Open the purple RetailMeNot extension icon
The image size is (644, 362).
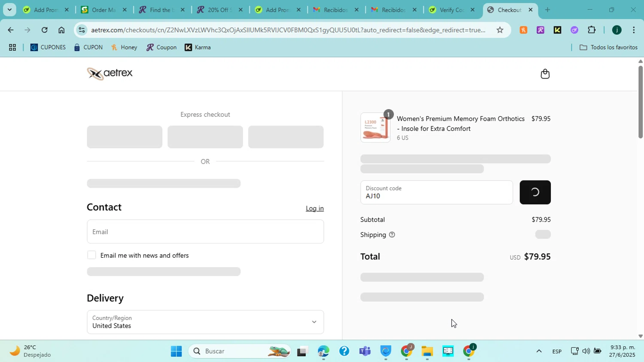click(540, 30)
